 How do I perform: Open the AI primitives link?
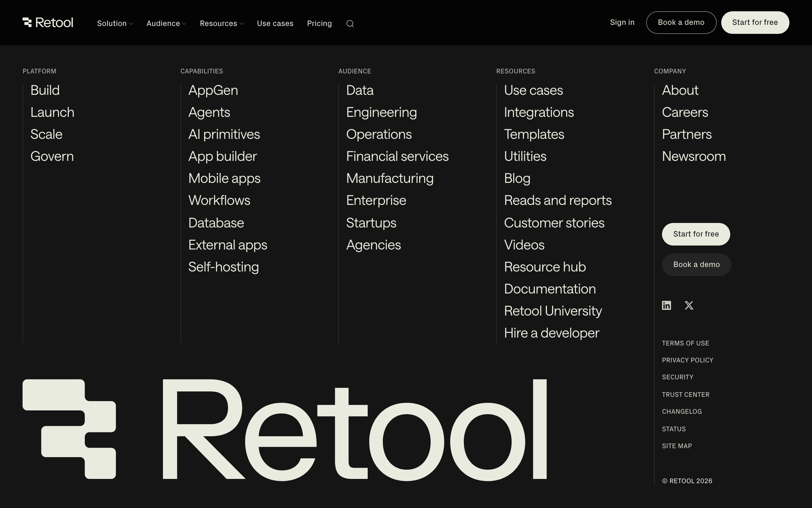pos(224,134)
